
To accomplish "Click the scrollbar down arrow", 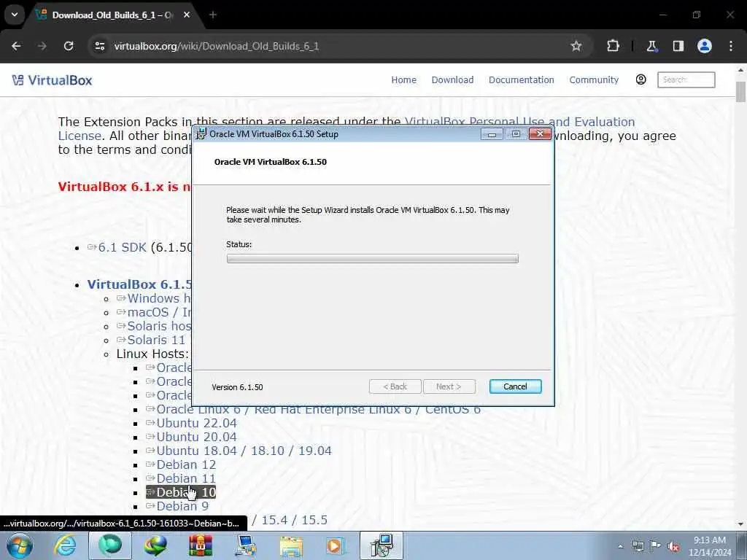I will click(x=741, y=524).
